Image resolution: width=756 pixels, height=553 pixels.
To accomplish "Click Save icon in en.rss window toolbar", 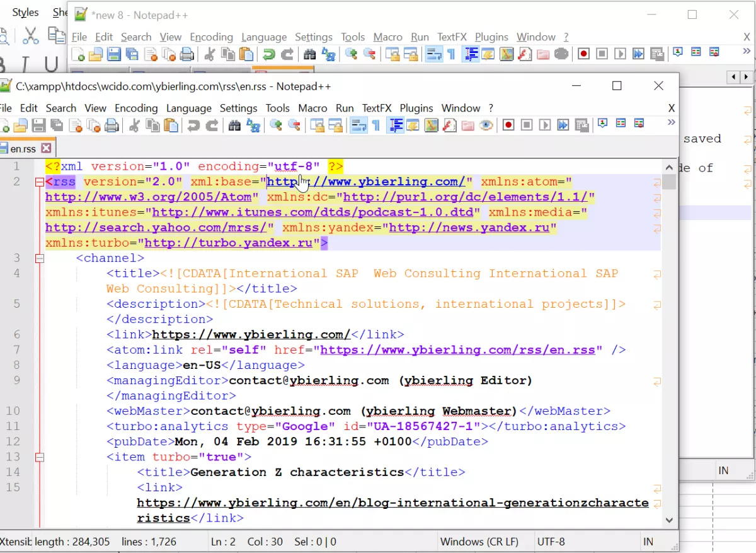I will coord(38,125).
